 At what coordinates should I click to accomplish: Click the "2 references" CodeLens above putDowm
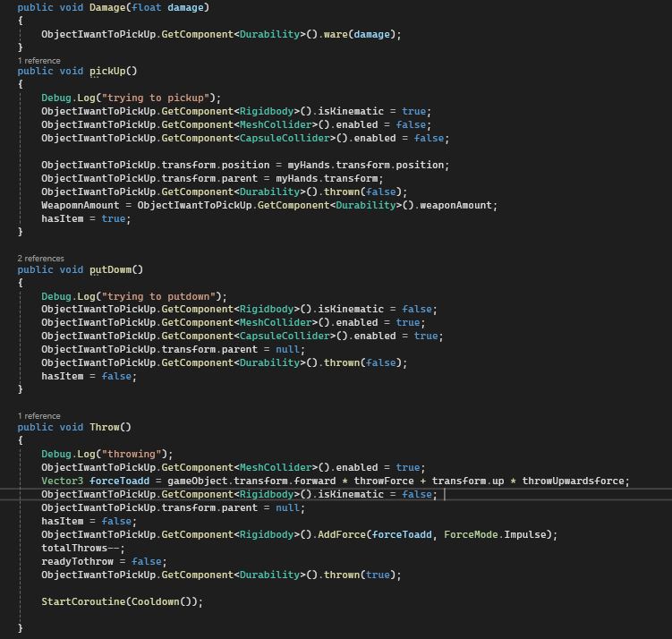click(x=41, y=259)
